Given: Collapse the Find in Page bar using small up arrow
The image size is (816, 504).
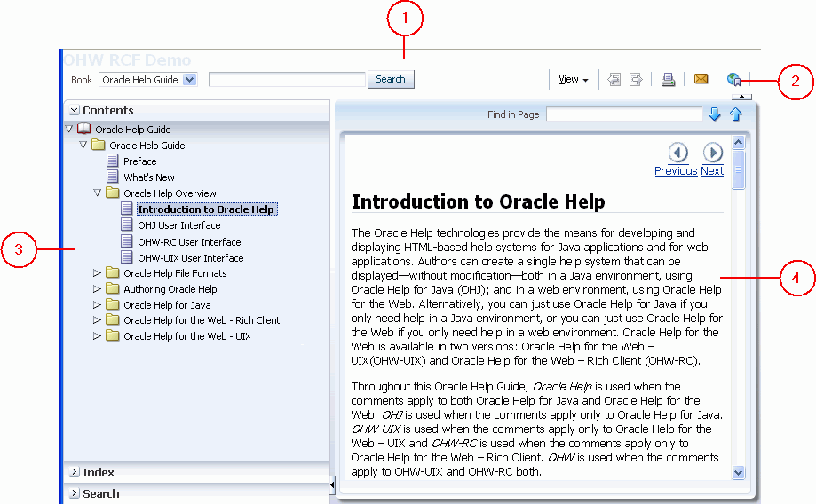Looking at the screenshot, I should click(x=741, y=97).
